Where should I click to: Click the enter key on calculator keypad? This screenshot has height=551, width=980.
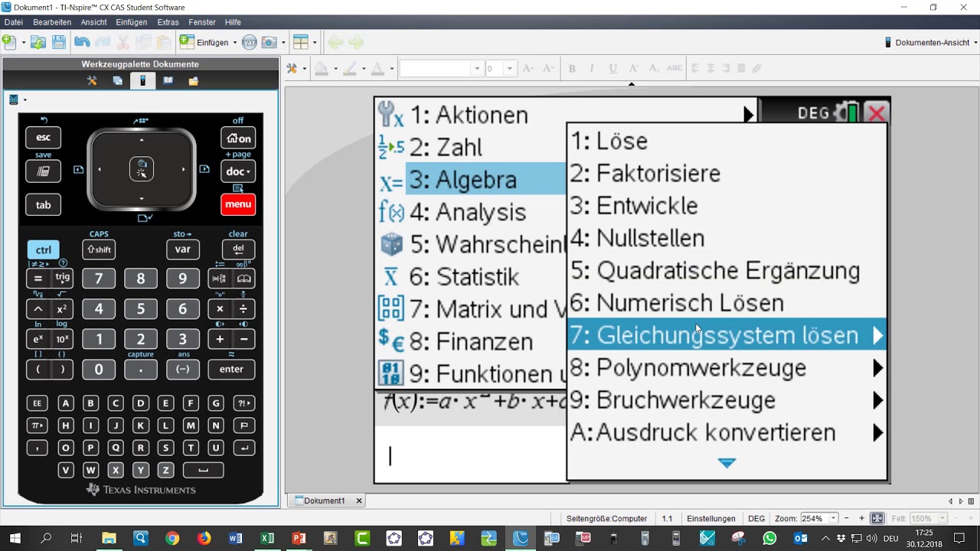click(231, 369)
